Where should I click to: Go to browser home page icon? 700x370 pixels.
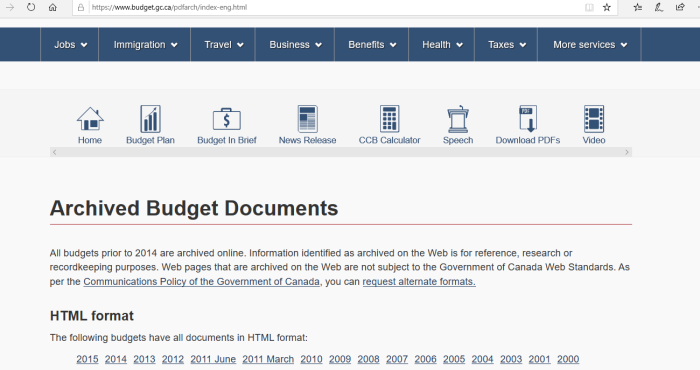pos(53,7)
